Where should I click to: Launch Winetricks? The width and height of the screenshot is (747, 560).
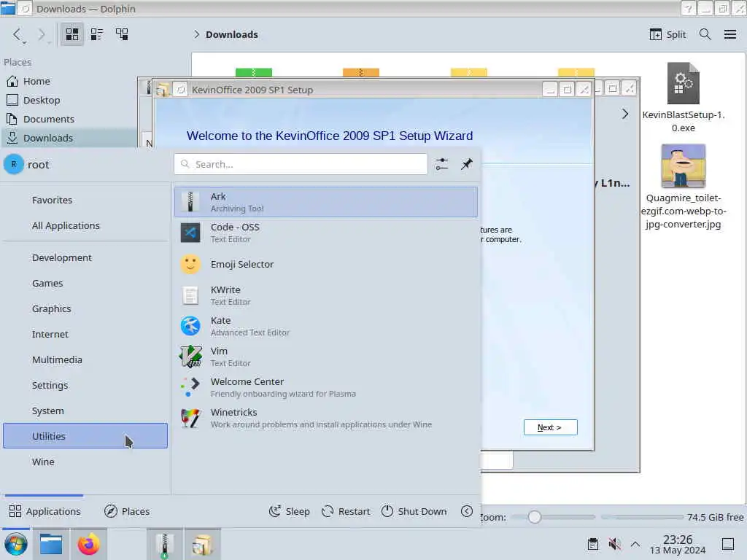point(326,418)
